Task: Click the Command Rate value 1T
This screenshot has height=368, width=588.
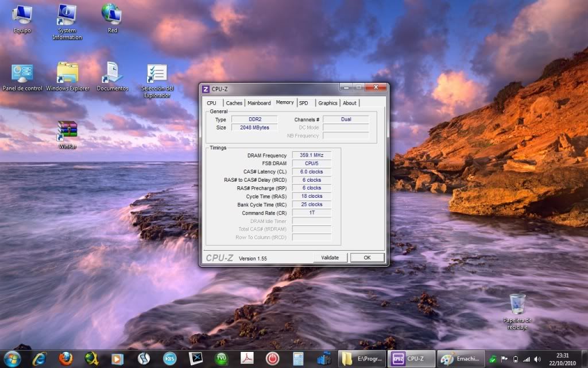Action: 312,213
